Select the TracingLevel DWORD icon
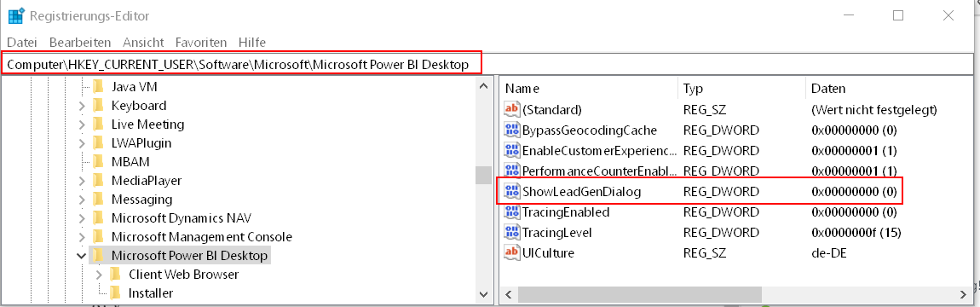Image resolution: width=980 pixels, height=307 pixels. tap(512, 233)
